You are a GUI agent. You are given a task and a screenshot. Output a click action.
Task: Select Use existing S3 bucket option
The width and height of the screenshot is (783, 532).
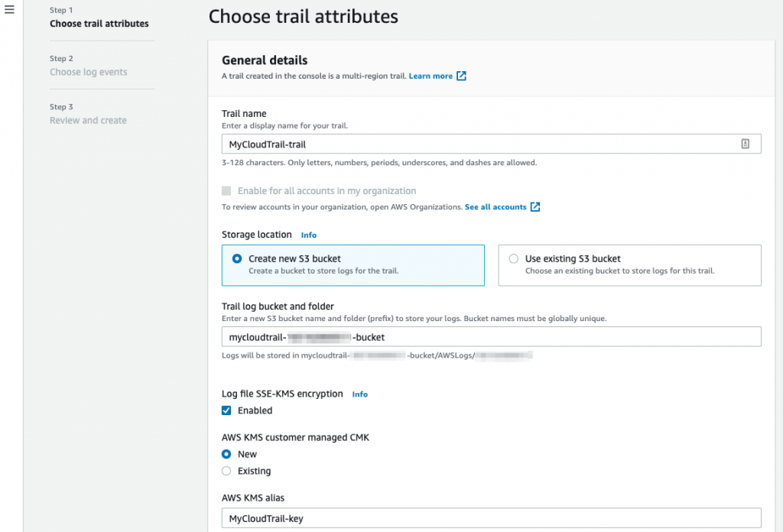coord(629,265)
